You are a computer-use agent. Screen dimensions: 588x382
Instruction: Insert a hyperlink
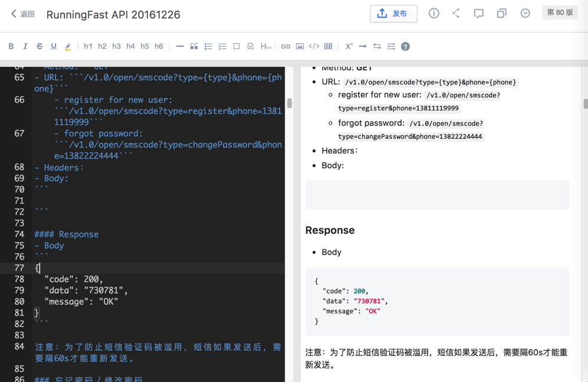point(286,46)
